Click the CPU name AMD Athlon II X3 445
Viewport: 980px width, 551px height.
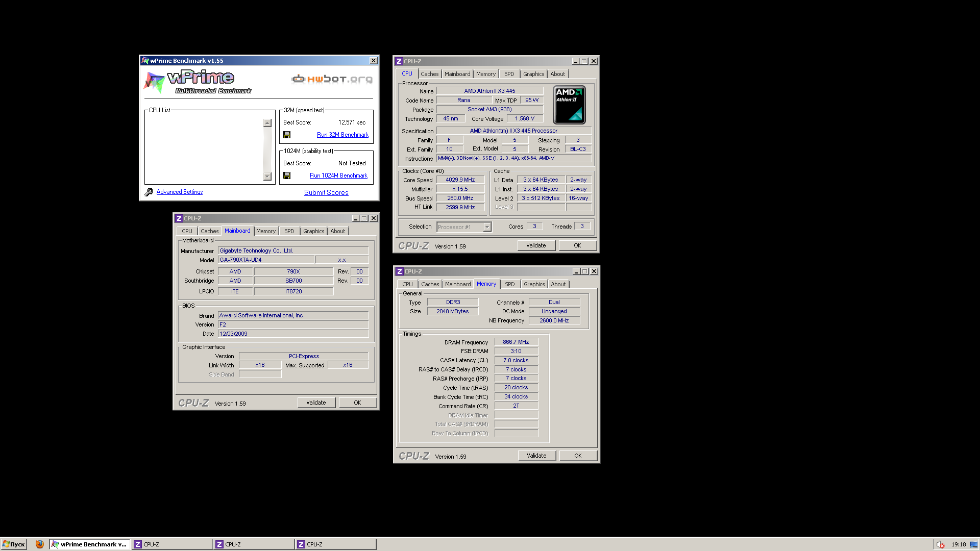point(490,91)
